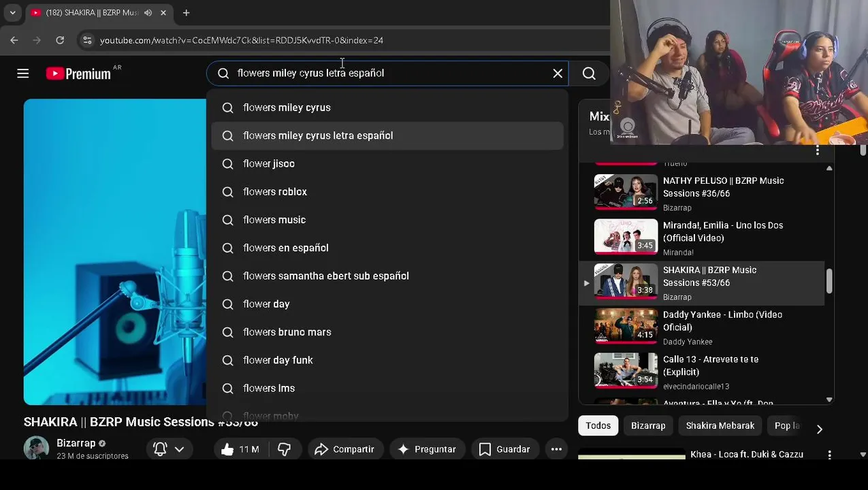Click the playlist scrollbar thumb
The image size is (868, 490).
click(829, 282)
